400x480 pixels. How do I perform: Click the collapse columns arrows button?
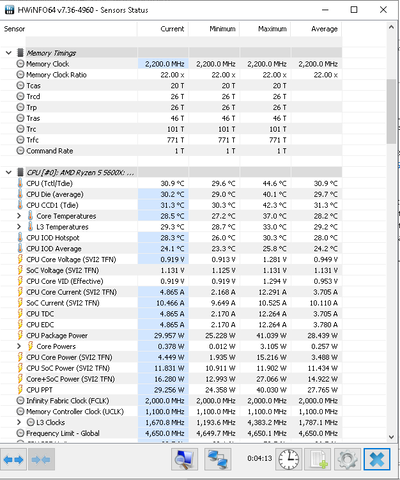click(x=41, y=460)
